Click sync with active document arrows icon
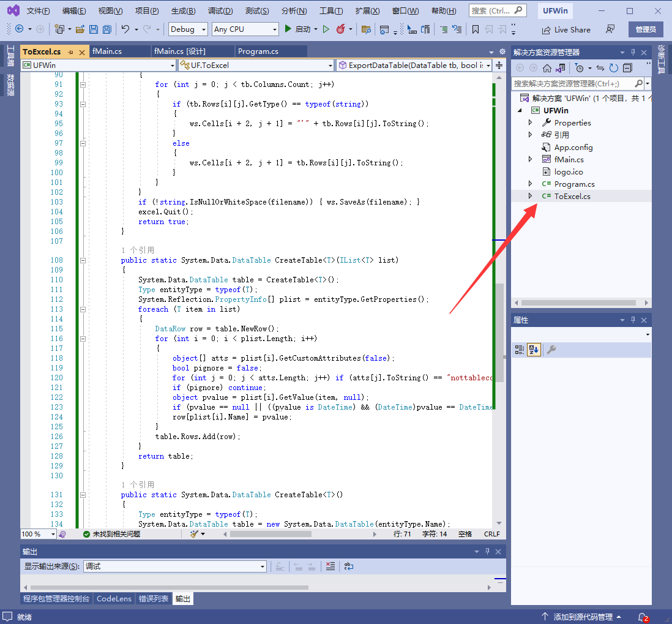672x624 pixels. click(x=600, y=68)
